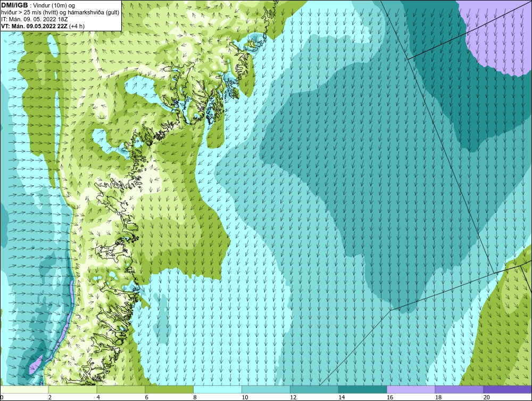Click the pale cyan 8–10 m/s legend swatch
532x401 pixels.
(218, 389)
